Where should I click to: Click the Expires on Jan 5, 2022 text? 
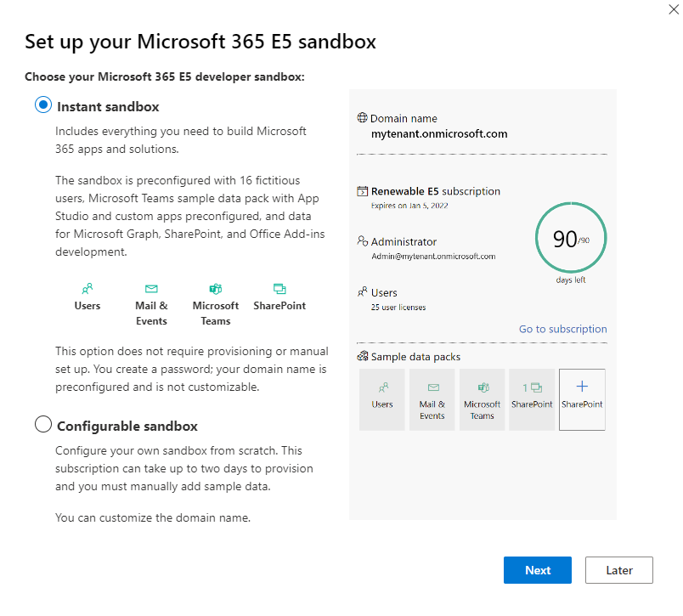409,206
